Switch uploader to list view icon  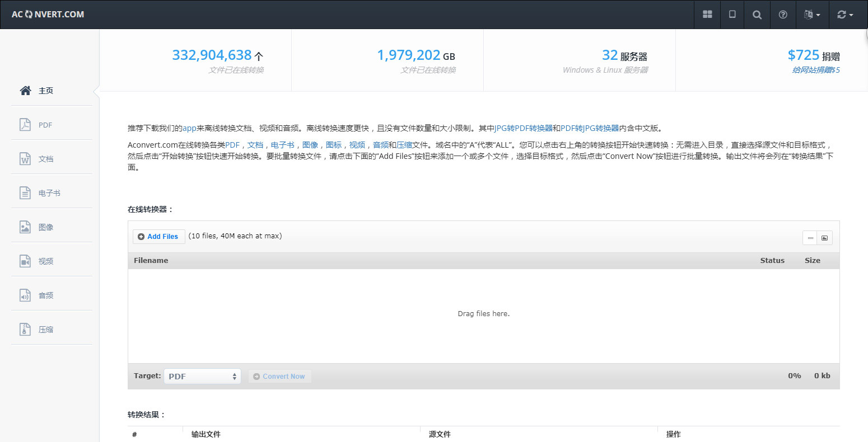click(x=810, y=238)
